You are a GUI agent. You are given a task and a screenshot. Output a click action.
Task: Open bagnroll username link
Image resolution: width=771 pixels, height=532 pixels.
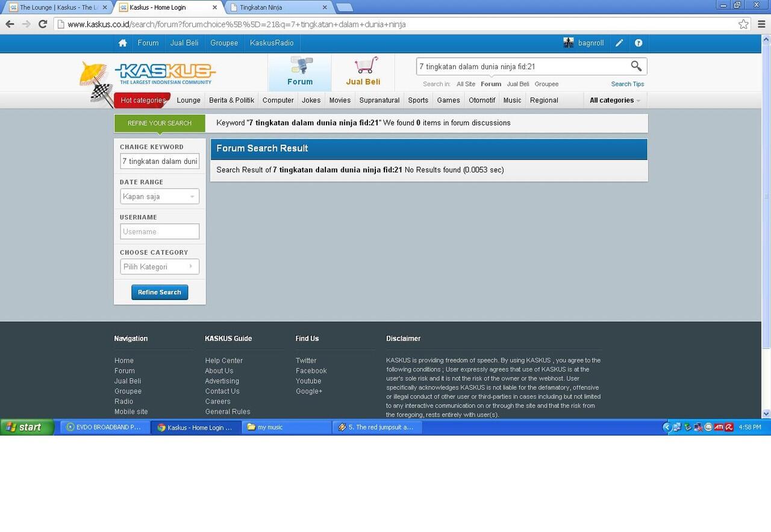coord(591,43)
